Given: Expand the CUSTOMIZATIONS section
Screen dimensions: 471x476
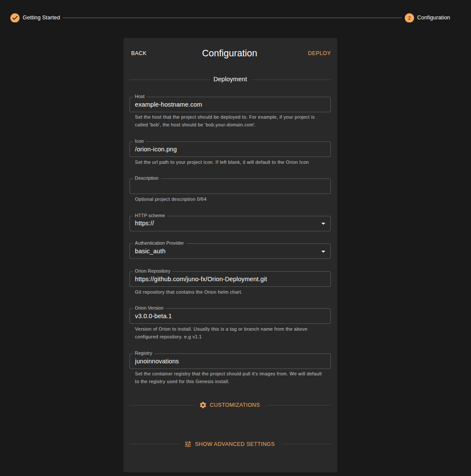Looking at the screenshot, I should pyautogui.click(x=235, y=405).
